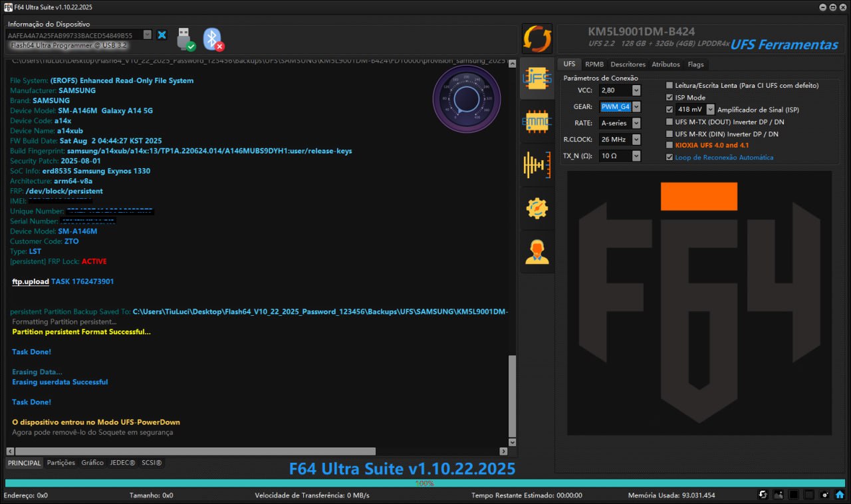The height and width of the screenshot is (504, 851).
Task: Click the Erasing userdata Successful line
Action: tap(60, 382)
